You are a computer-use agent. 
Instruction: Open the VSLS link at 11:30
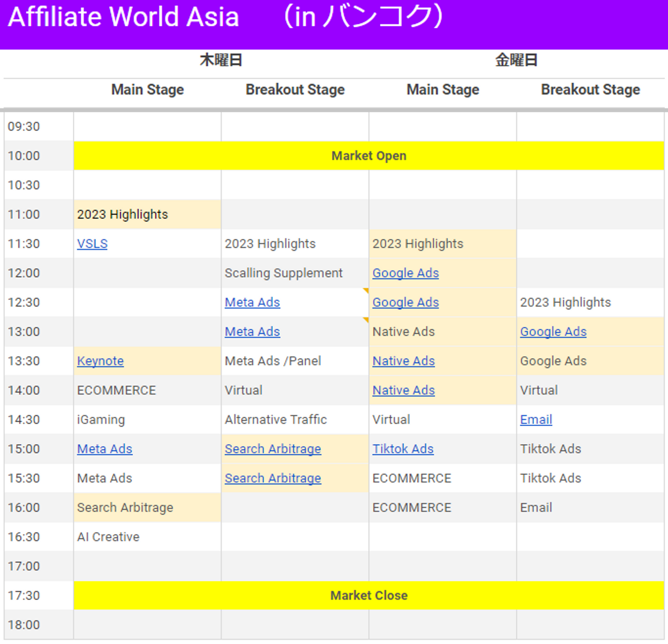[92, 244]
